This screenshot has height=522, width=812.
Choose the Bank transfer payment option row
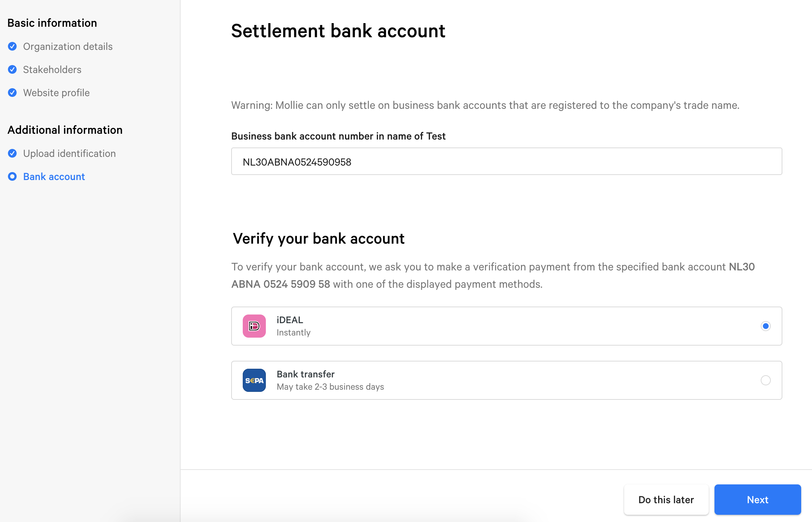pyautogui.click(x=506, y=380)
